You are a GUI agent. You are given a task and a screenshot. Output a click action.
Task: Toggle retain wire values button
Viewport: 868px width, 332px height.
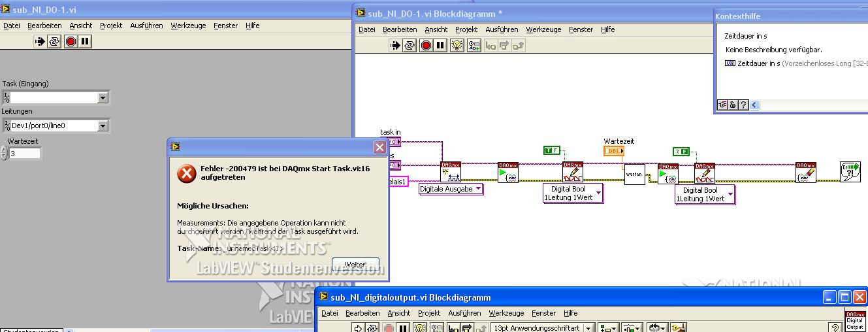pos(474,46)
